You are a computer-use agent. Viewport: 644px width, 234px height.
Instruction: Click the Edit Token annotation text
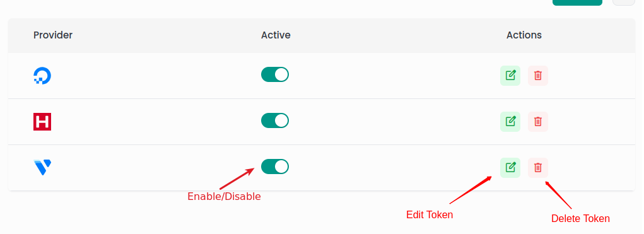coord(430,214)
